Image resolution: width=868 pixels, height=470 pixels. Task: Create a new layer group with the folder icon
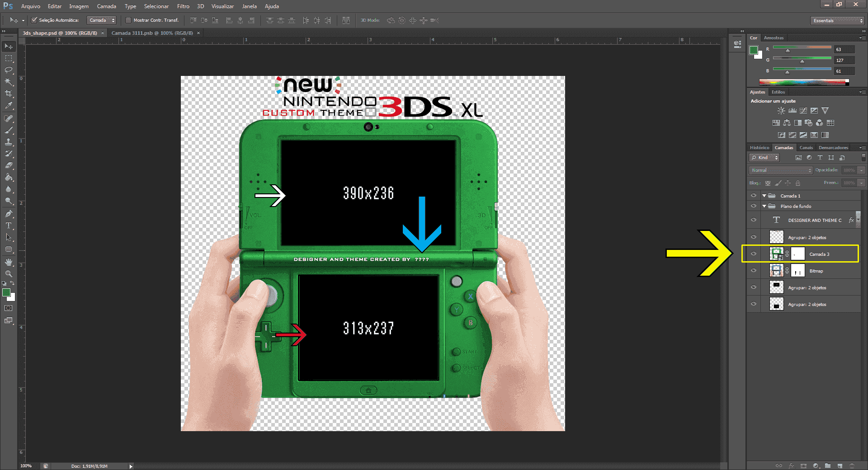[828, 465]
